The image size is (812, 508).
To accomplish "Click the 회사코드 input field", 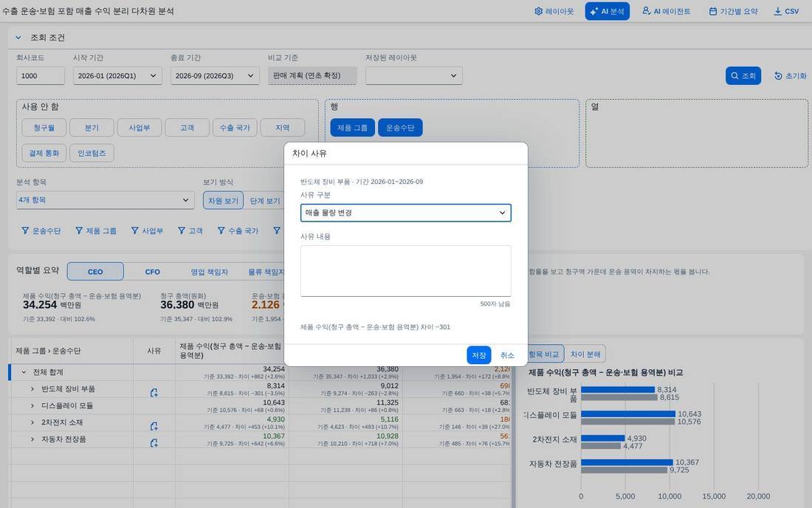I will tap(40, 75).
